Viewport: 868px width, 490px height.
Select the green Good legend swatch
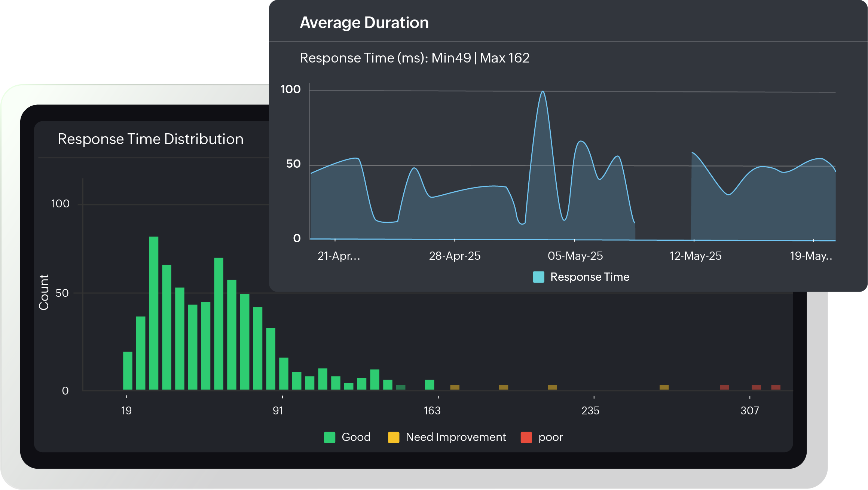329,437
